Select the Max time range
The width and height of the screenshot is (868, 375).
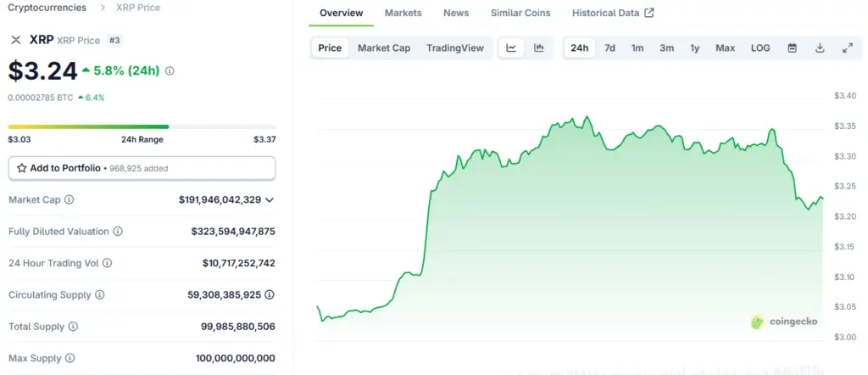point(726,48)
